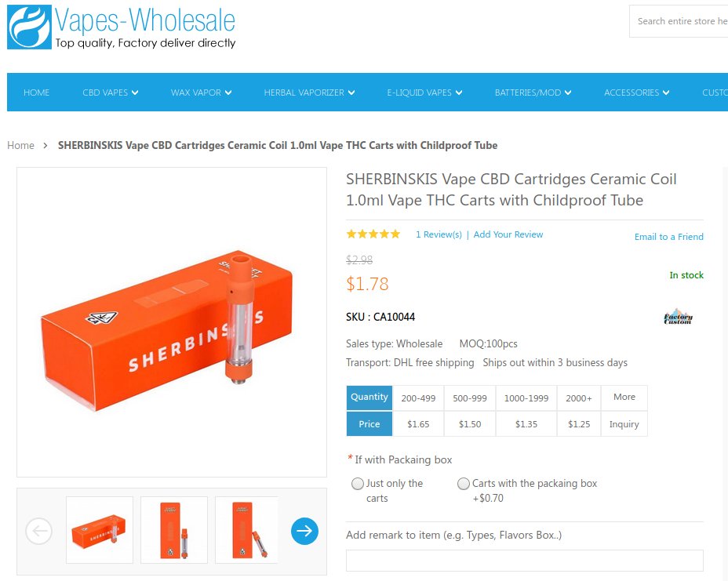Image resolution: width=728 pixels, height=581 pixels.
Task: Select 'Just only the carts' option
Action: pos(358,484)
